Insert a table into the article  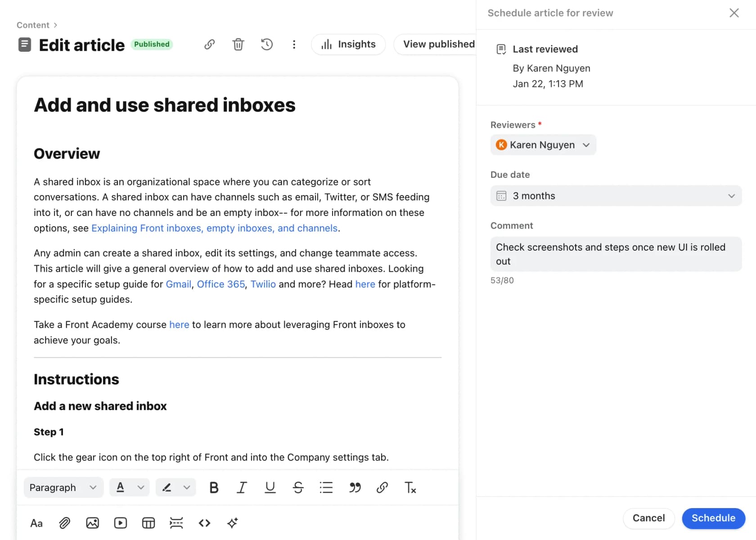coord(148,523)
